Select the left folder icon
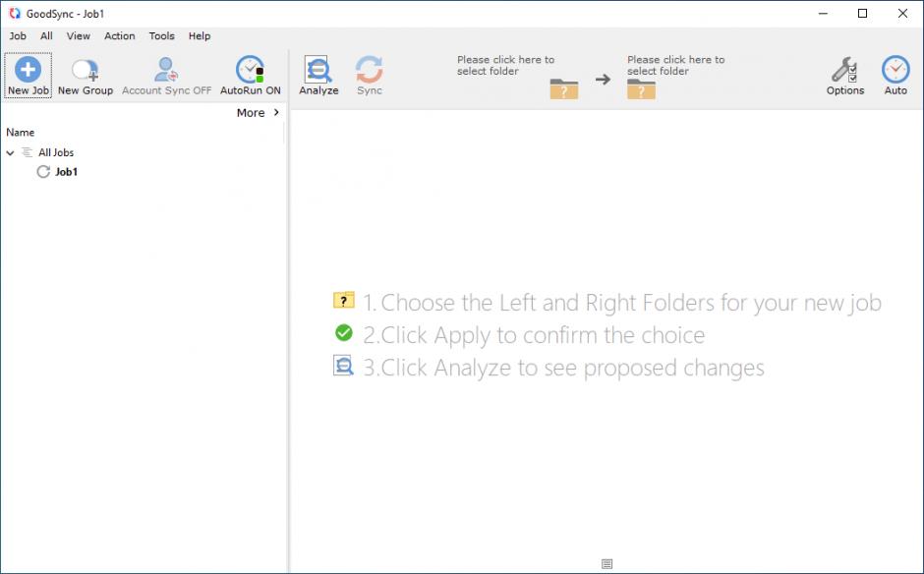 pyautogui.click(x=564, y=89)
